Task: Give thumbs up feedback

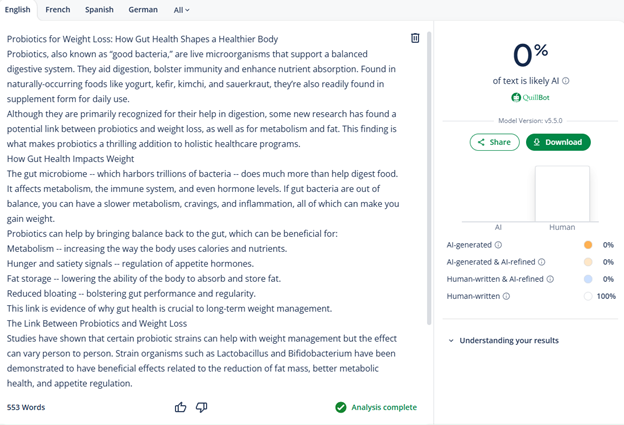Action: coord(180,407)
